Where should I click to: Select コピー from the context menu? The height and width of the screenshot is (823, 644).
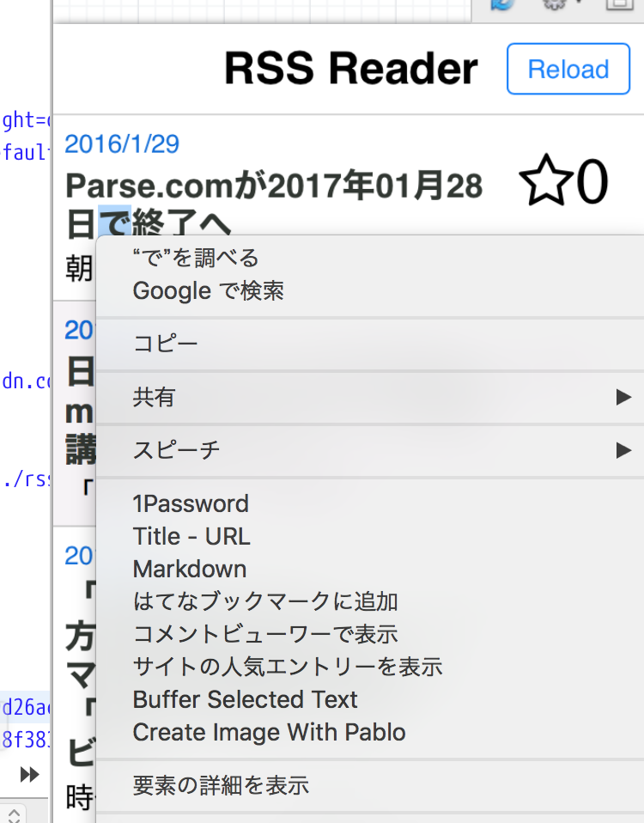pyautogui.click(x=165, y=344)
